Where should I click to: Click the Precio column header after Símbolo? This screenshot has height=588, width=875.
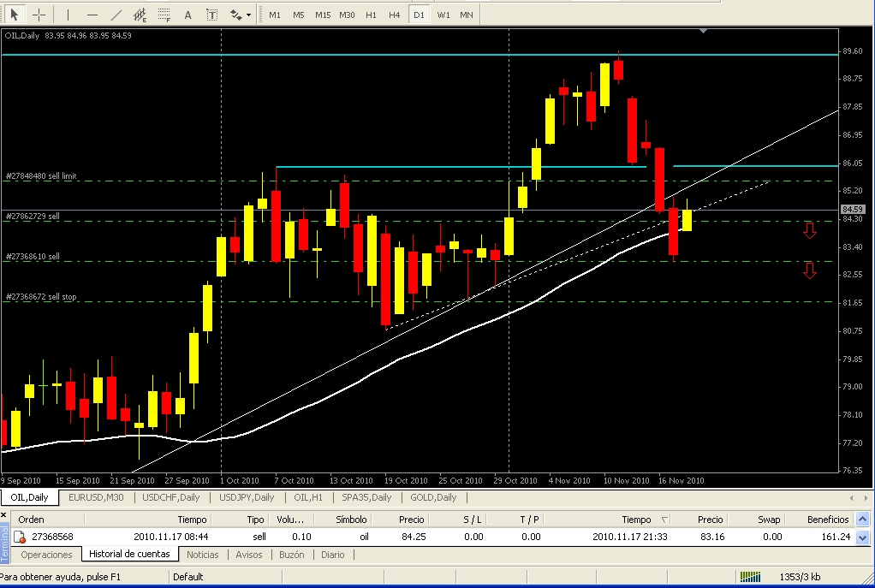point(400,520)
